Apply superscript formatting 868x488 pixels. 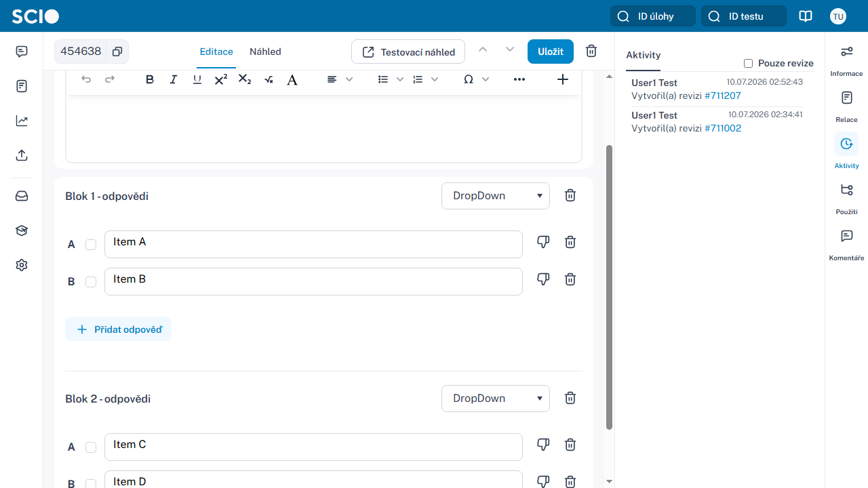click(x=221, y=79)
